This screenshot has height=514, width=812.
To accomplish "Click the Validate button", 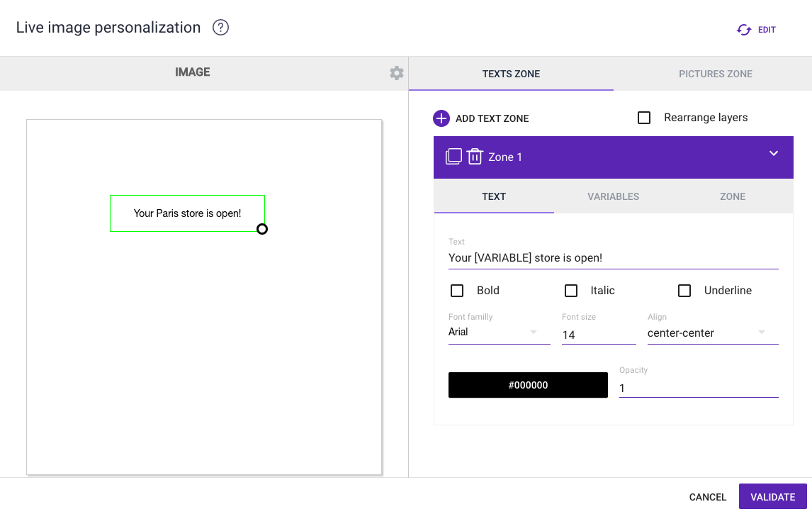I will tap(772, 497).
